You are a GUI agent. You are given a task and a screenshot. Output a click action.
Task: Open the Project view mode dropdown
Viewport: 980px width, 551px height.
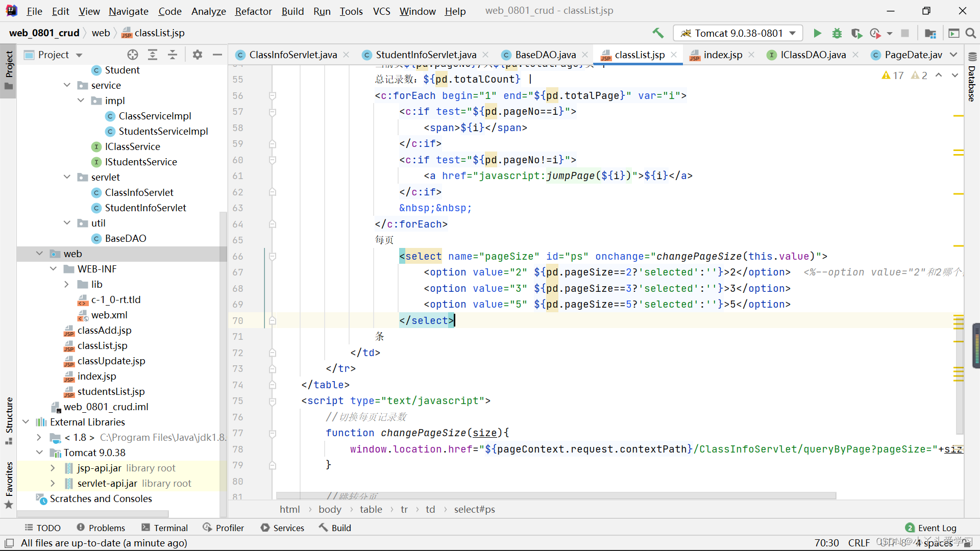pyautogui.click(x=79, y=55)
